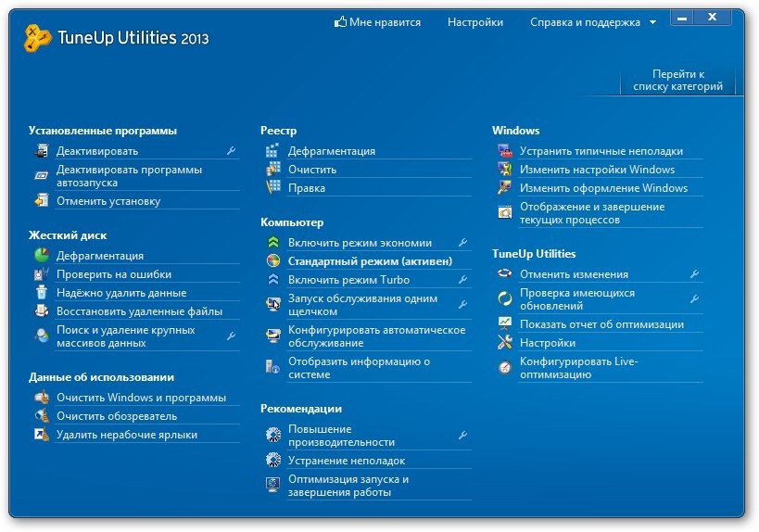Click the Стандартный режим colored circle icon

[273, 260]
